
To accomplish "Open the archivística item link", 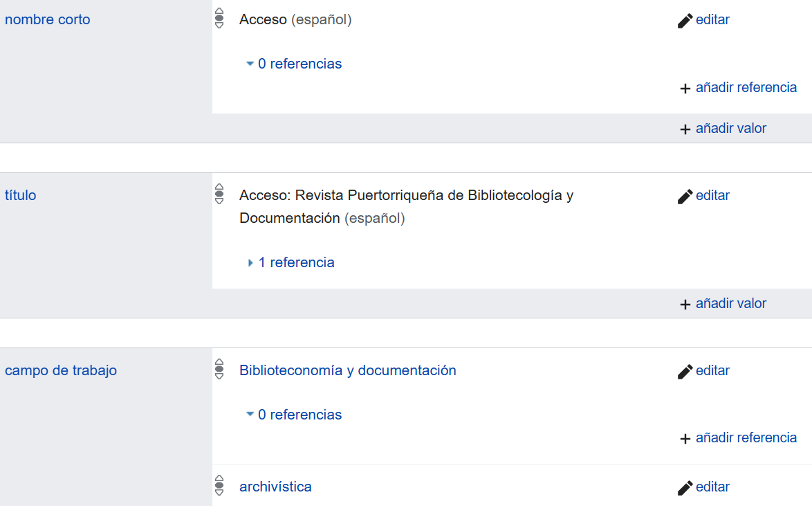I will click(x=275, y=487).
